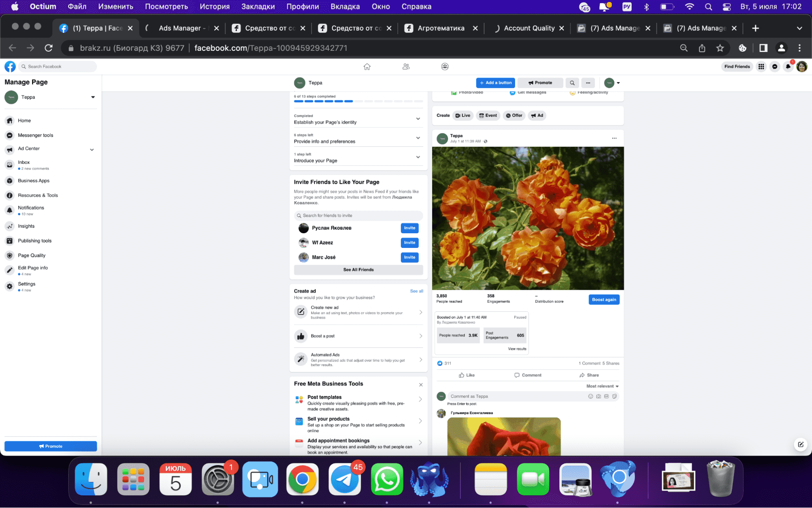Click the Boost Again button

(604, 299)
